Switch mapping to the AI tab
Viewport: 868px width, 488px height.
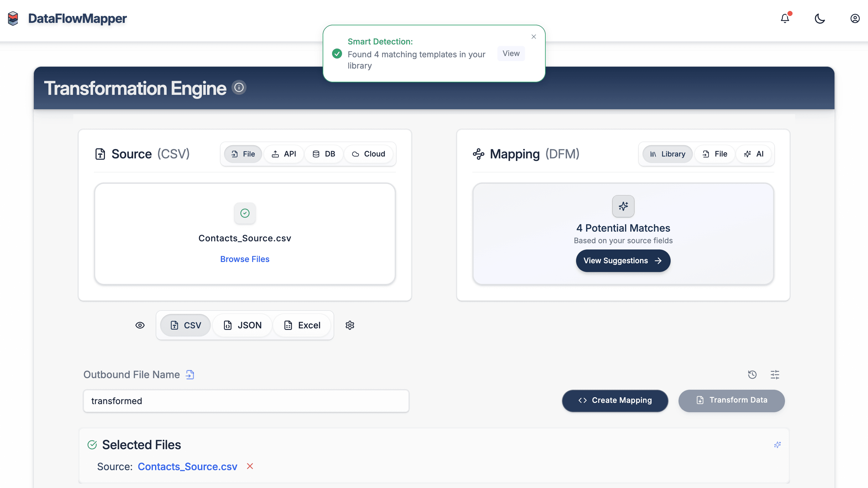(x=753, y=154)
